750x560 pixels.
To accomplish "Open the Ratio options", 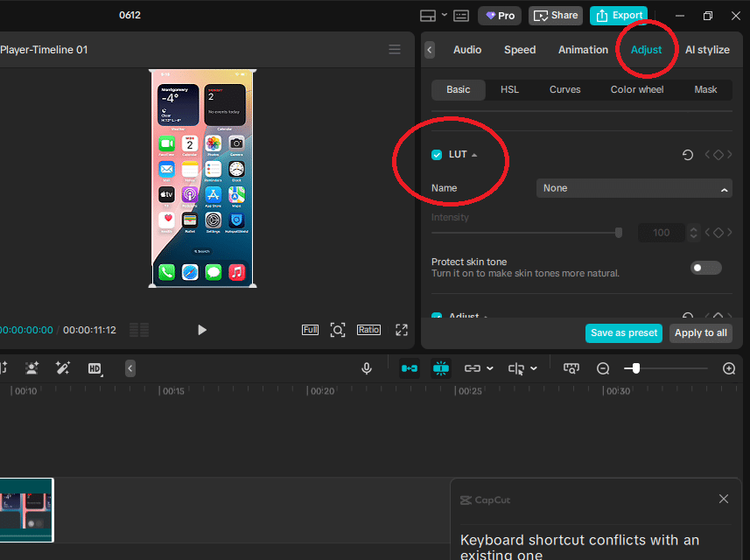I will pyautogui.click(x=368, y=330).
